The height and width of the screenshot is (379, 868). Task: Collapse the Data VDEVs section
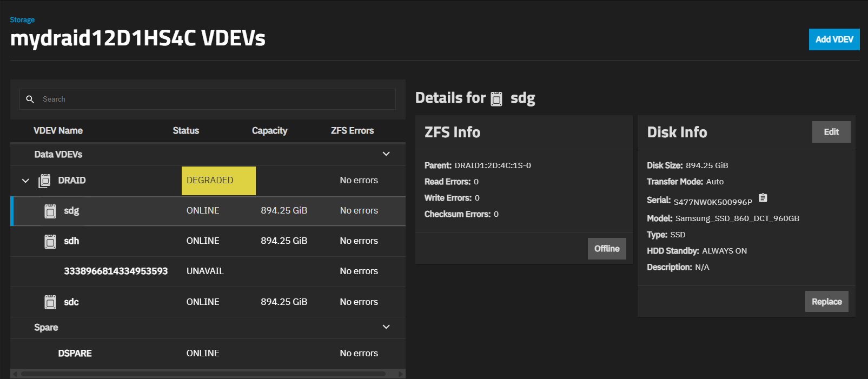pos(386,154)
